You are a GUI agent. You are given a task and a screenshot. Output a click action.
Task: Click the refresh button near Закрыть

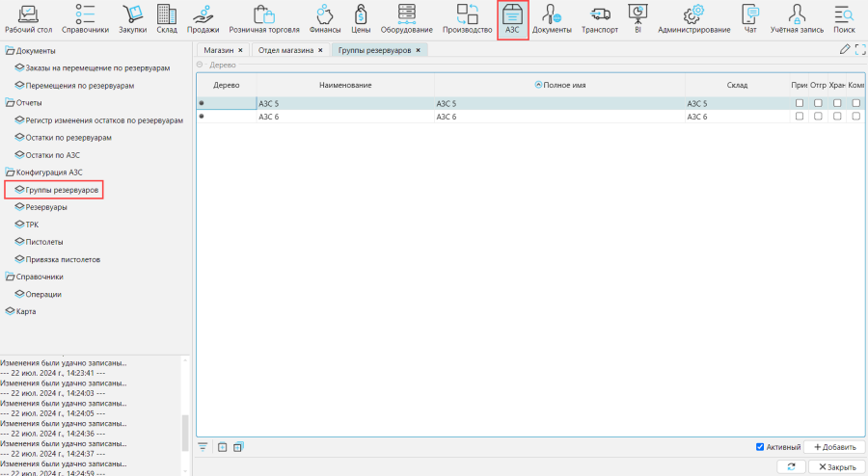coord(791,466)
